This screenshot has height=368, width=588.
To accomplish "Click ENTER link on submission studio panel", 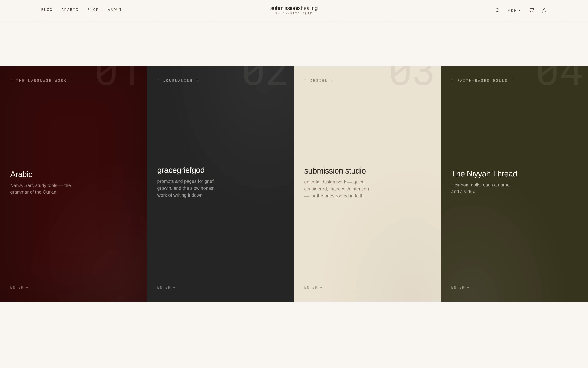I will point(313,287).
